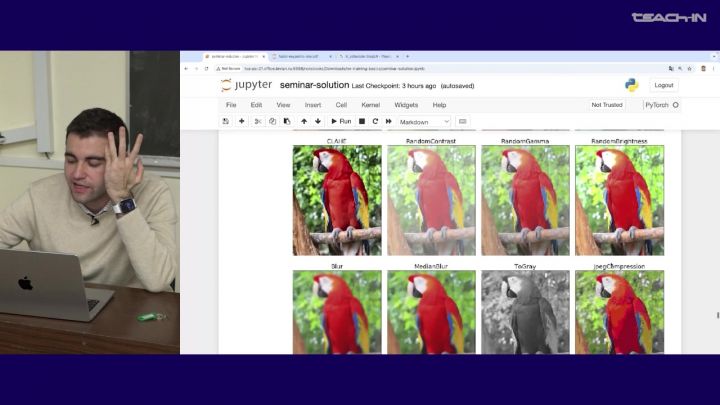Viewport: 720px width, 405px height.
Task: Cut selected cells with the scissors icon
Action: [x=257, y=121]
